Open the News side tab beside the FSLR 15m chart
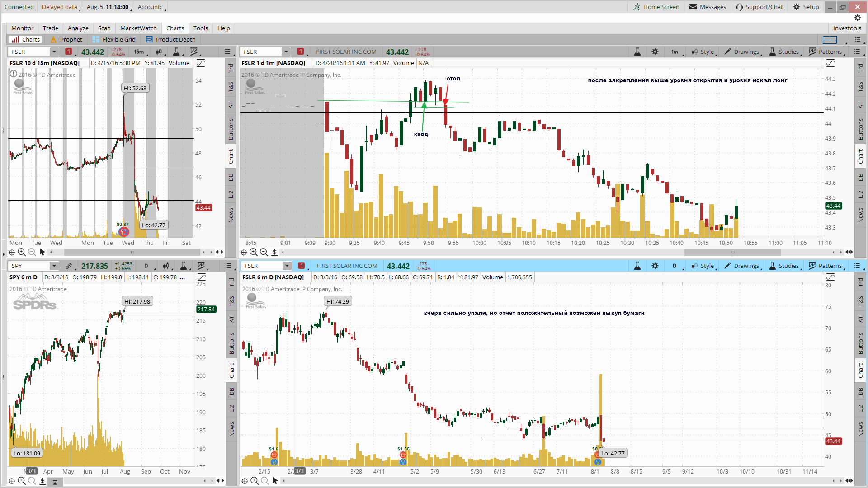This screenshot has height=488, width=868. pos(231,215)
